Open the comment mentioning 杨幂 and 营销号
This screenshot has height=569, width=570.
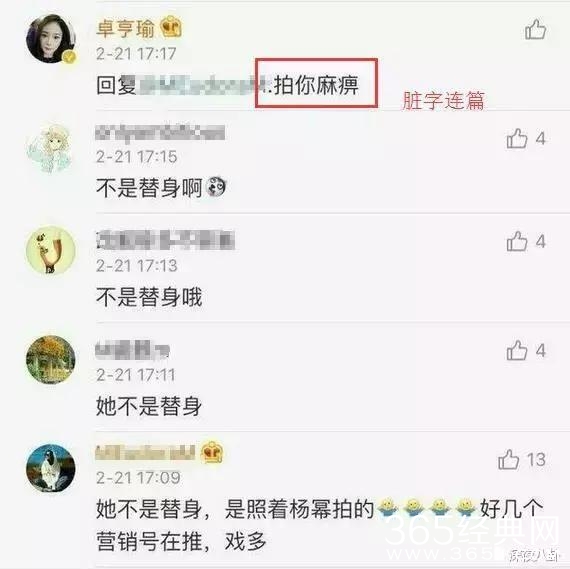click(x=320, y=525)
